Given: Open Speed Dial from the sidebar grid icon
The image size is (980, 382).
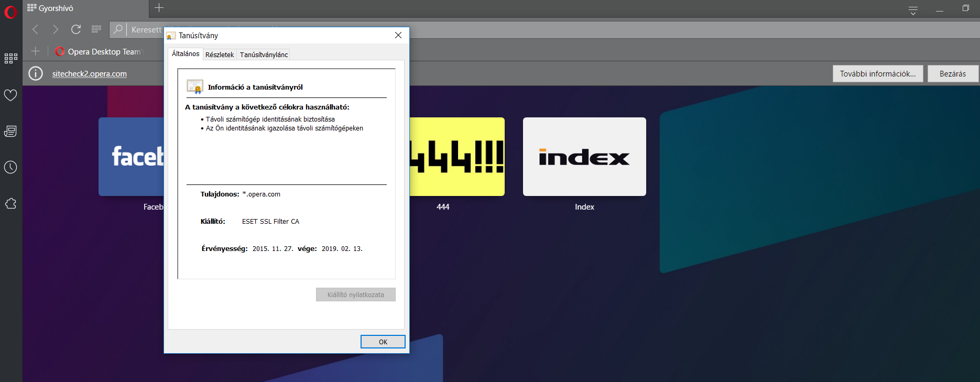Looking at the screenshot, I should [10, 58].
